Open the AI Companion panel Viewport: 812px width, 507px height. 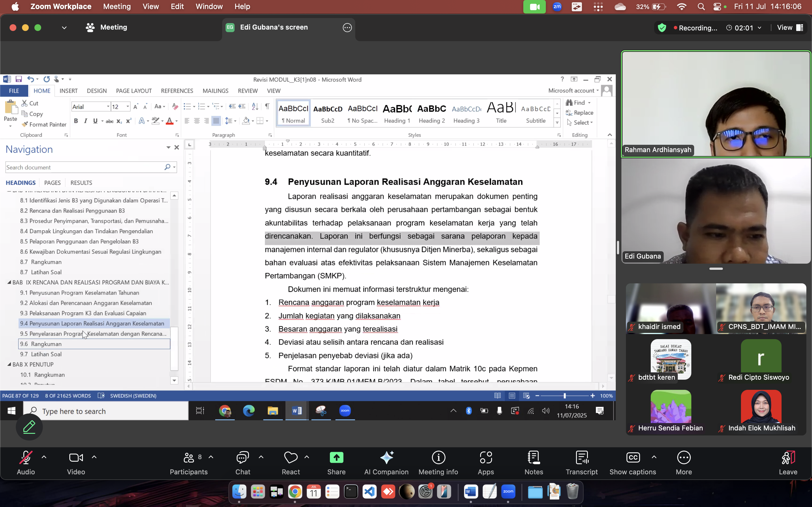click(x=386, y=463)
